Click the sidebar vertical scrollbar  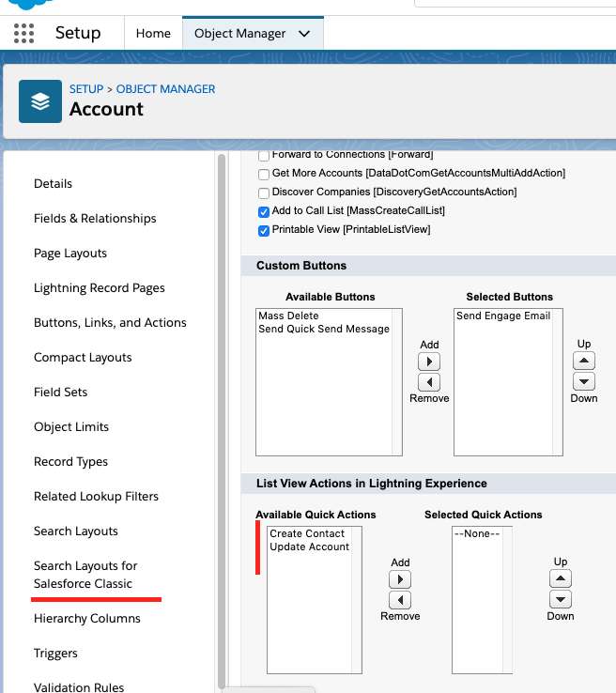coord(222,420)
